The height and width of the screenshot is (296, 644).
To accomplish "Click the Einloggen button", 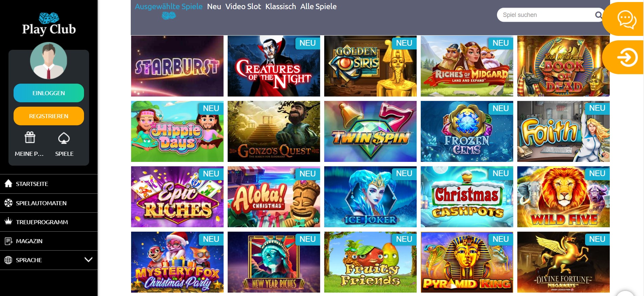I will [49, 93].
